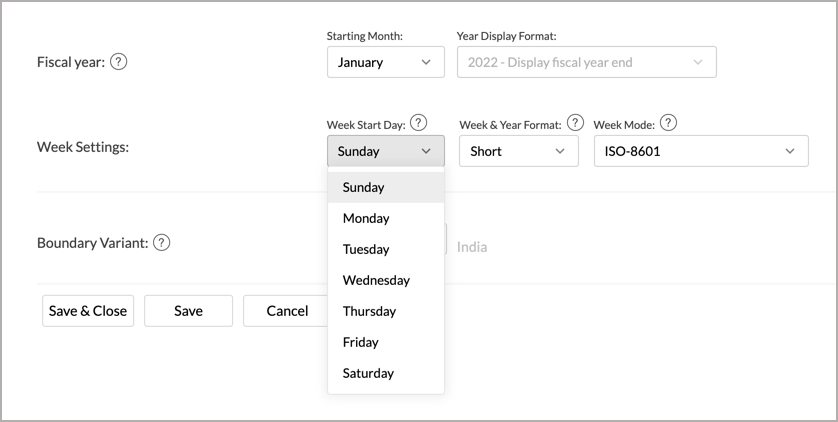Click the Week Mode help icon

(x=668, y=123)
